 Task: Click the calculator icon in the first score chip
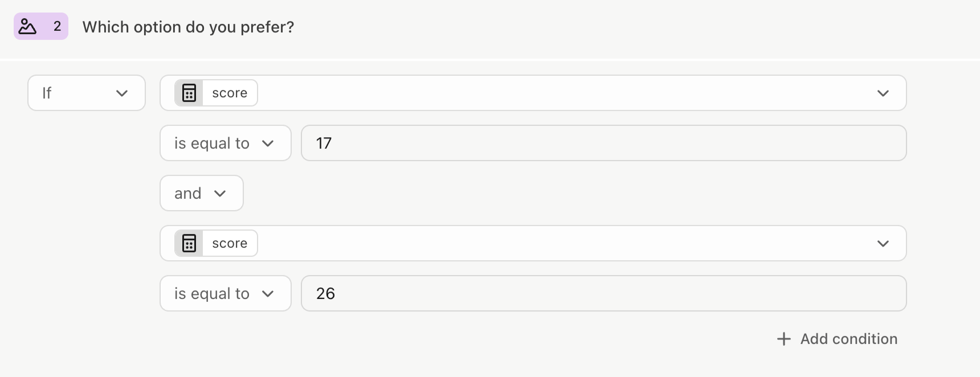[189, 92]
